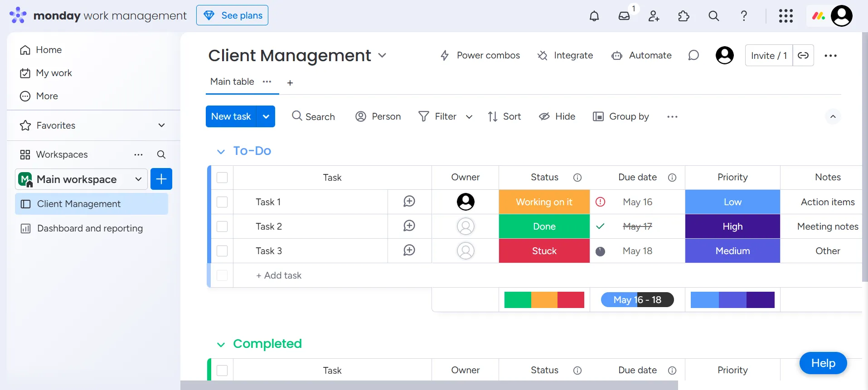Open the apps puzzle-piece icon
The image size is (868, 390).
tap(684, 16)
